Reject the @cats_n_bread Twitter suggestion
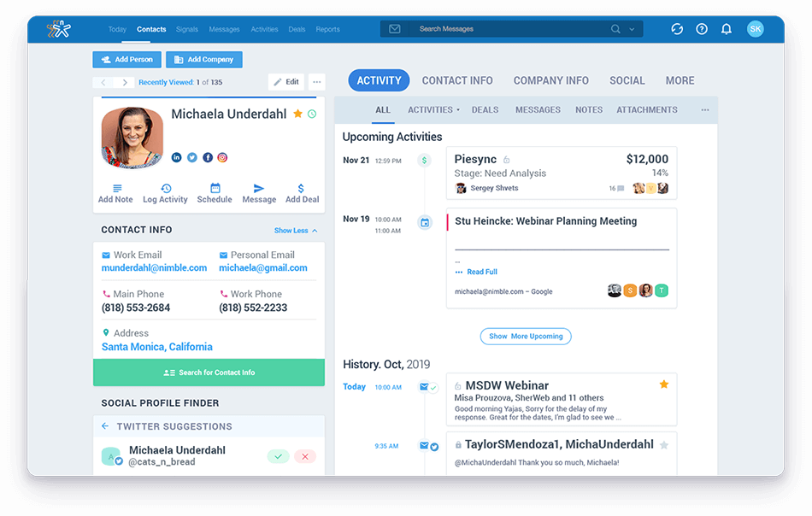The height and width of the screenshot is (516, 812). tap(304, 456)
